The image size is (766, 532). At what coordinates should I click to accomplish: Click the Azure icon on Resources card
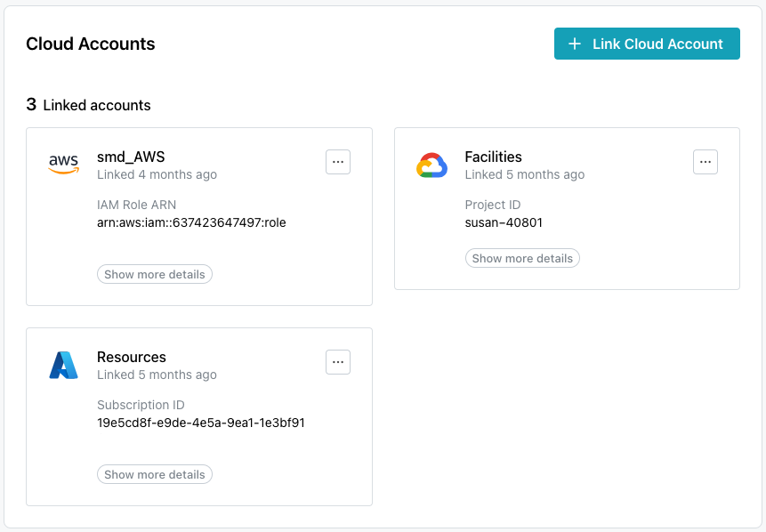(63, 362)
